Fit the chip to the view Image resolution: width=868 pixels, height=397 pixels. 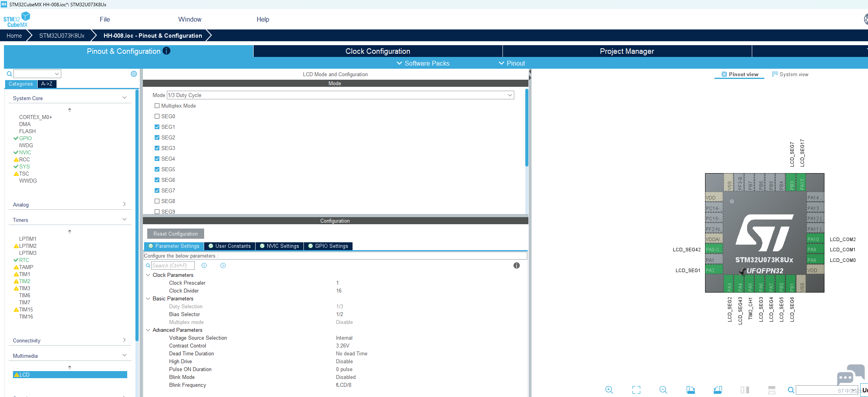click(x=636, y=390)
